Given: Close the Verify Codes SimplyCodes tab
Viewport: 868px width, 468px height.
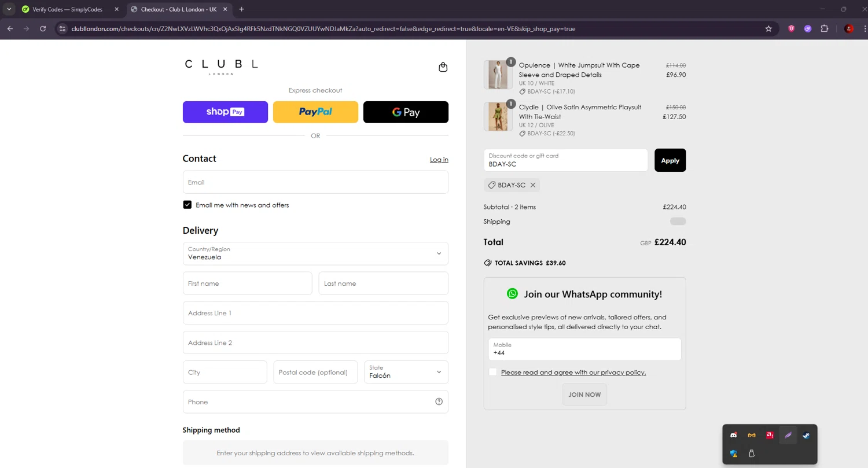Looking at the screenshot, I should point(116,9).
